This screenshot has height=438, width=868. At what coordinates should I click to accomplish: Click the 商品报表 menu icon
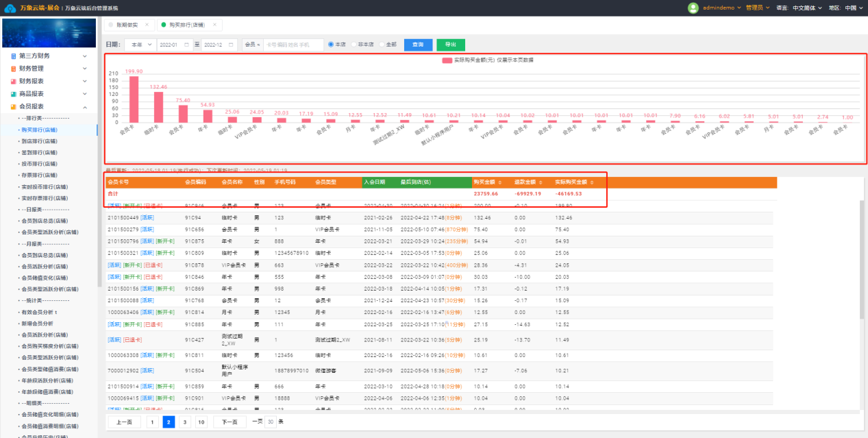[13, 94]
